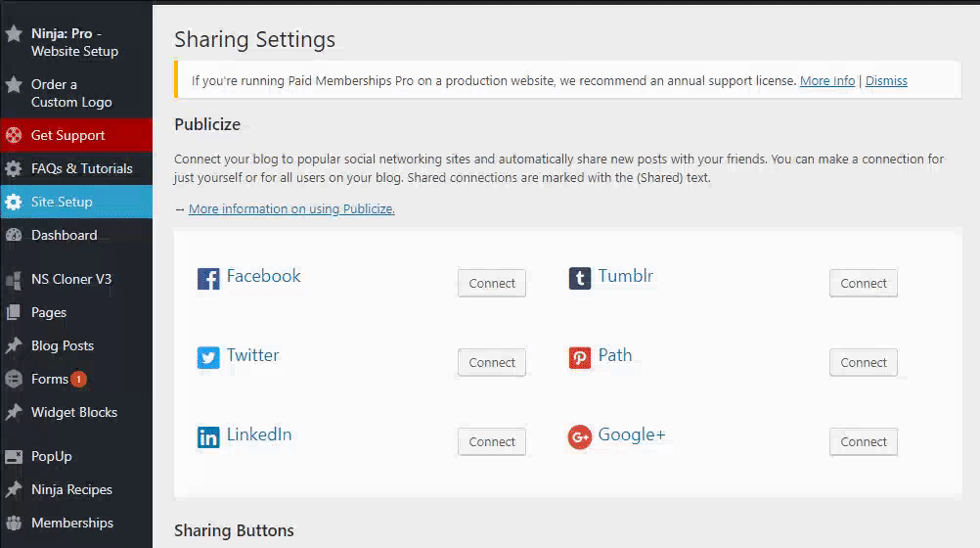This screenshot has height=548, width=980.
Task: Open the More Info license link
Action: point(826,80)
